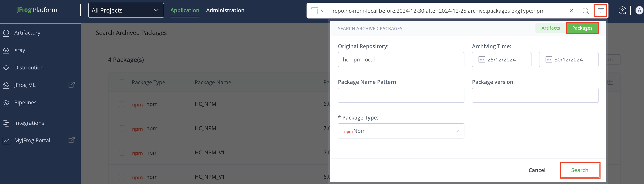Toggle the select-all packages header checkbox

pyautogui.click(x=122, y=82)
